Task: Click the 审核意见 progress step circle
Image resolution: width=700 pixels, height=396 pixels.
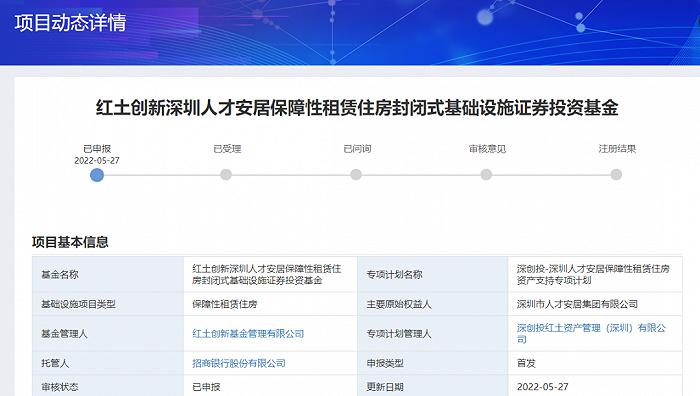Action: 486,175
